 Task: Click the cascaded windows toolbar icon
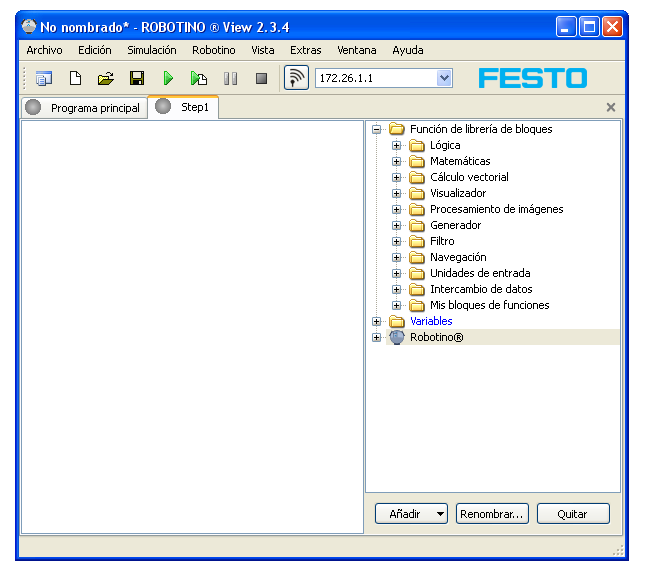click(x=44, y=78)
